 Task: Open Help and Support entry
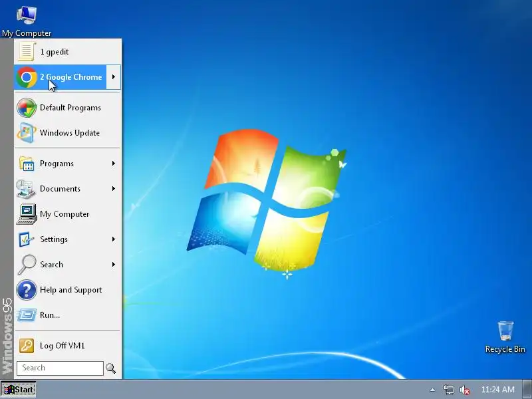click(68, 290)
